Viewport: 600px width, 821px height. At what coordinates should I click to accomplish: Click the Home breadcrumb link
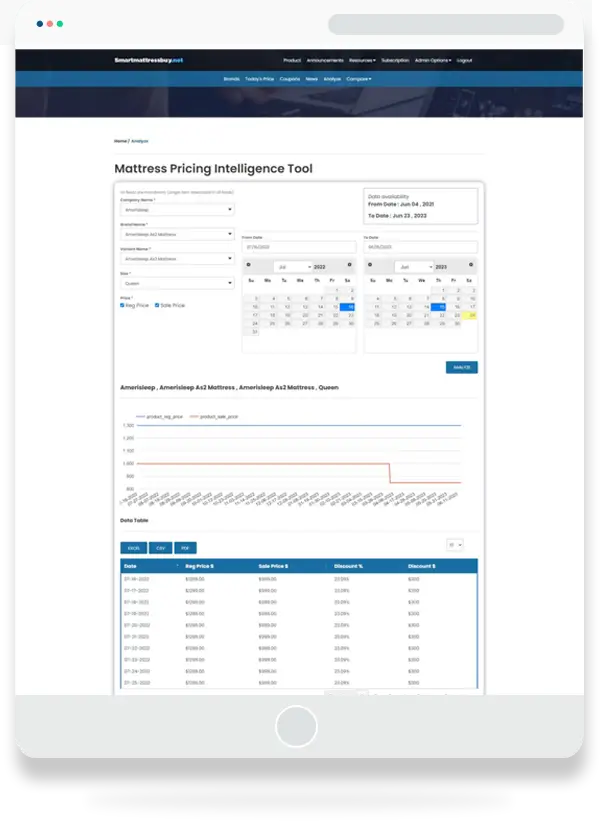(x=120, y=141)
